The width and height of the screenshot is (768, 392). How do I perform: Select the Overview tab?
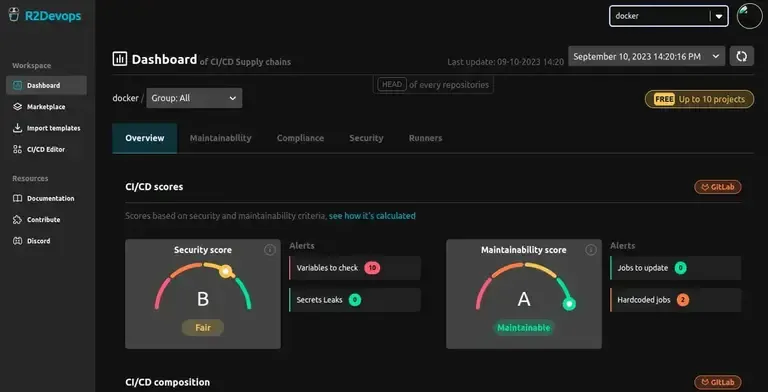(x=144, y=138)
